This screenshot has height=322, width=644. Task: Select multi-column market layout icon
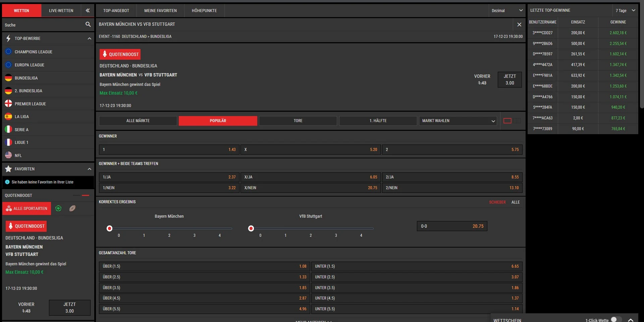(518, 121)
